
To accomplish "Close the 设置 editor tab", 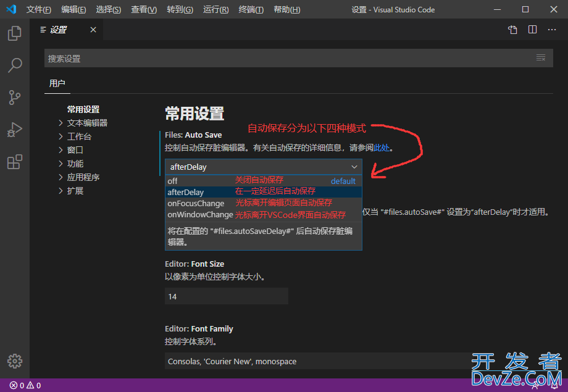I will 93,30.
